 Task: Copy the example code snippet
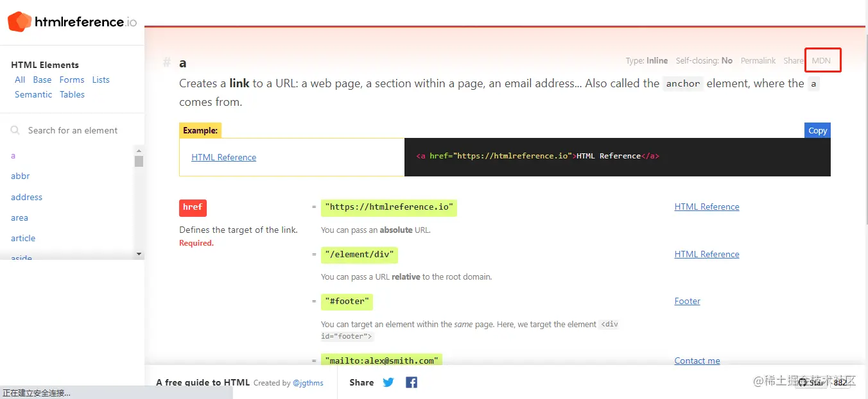coord(817,130)
